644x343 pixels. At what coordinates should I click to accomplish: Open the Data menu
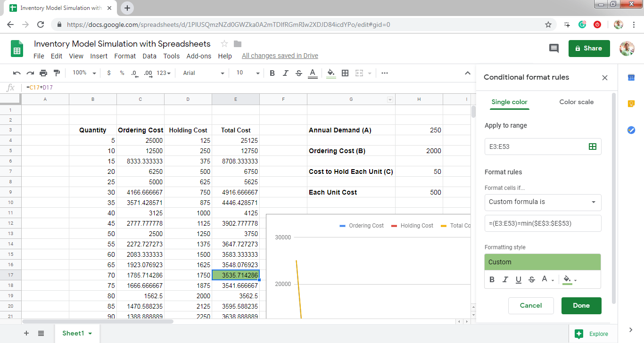[149, 56]
